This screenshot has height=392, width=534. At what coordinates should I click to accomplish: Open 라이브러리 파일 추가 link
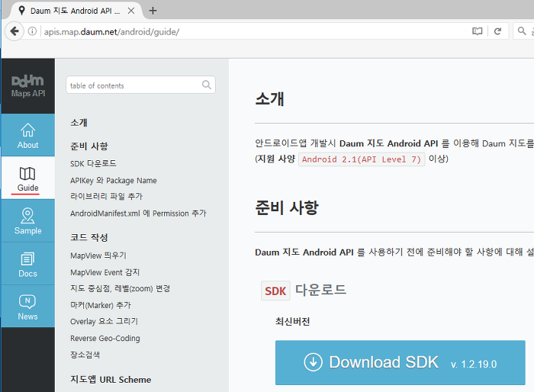[x=106, y=196]
